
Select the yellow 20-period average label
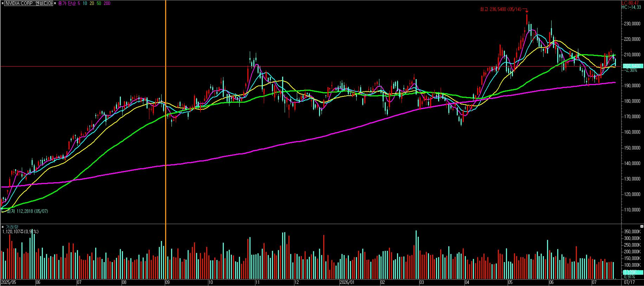click(x=92, y=3)
